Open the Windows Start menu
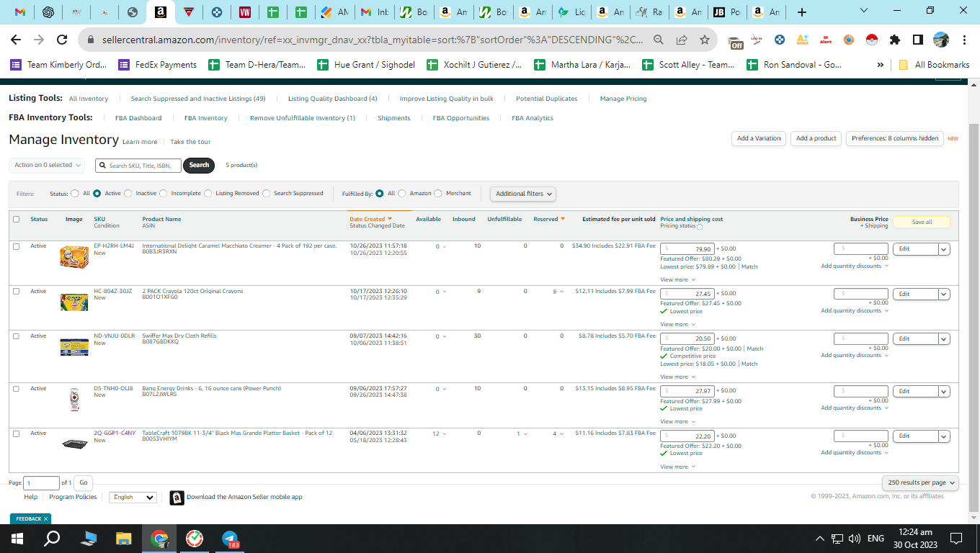 coord(17,538)
